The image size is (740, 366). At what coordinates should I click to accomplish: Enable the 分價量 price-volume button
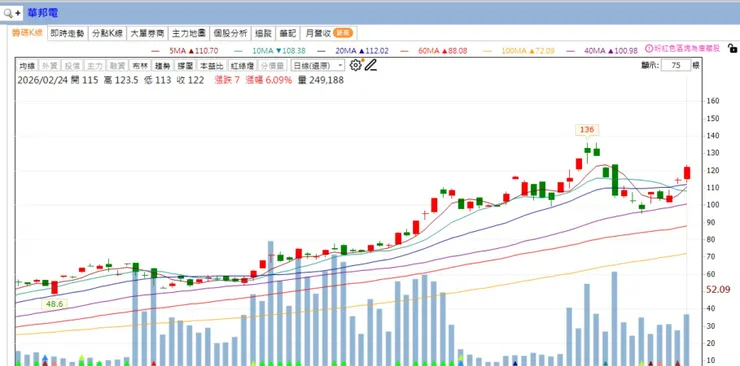[273, 66]
